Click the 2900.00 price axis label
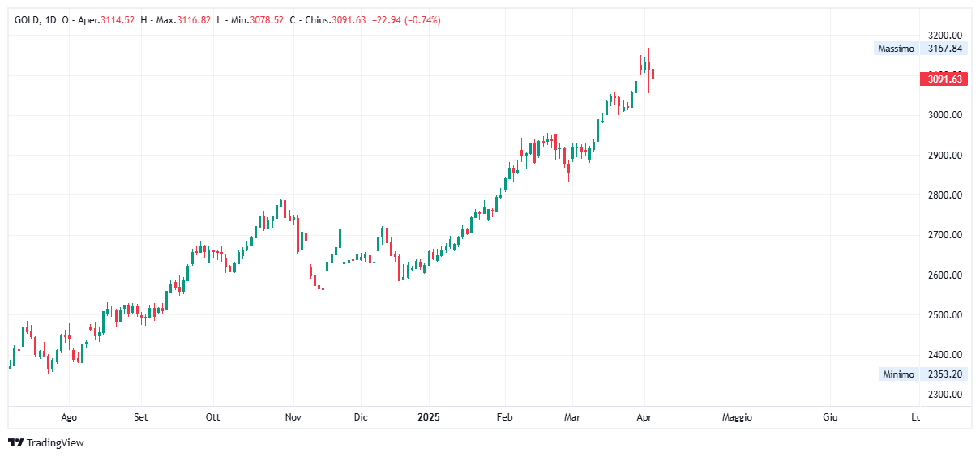 (x=945, y=156)
